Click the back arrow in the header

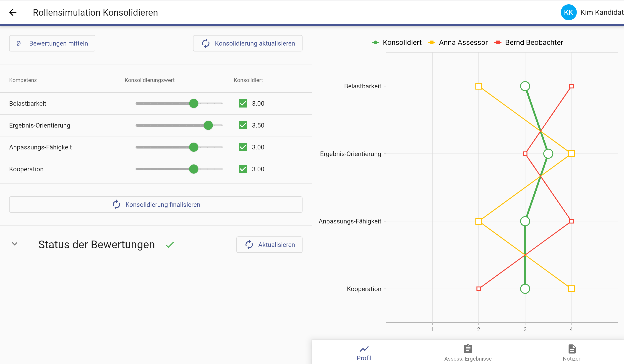tap(13, 12)
